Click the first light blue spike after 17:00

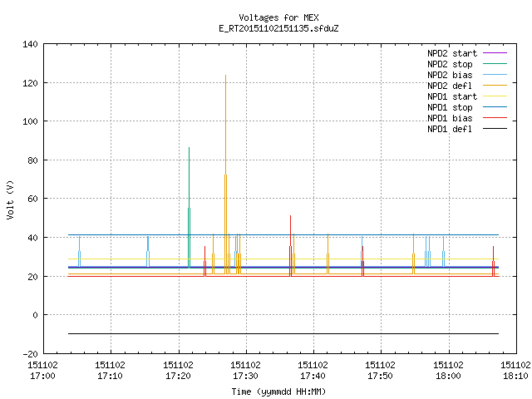80,251
